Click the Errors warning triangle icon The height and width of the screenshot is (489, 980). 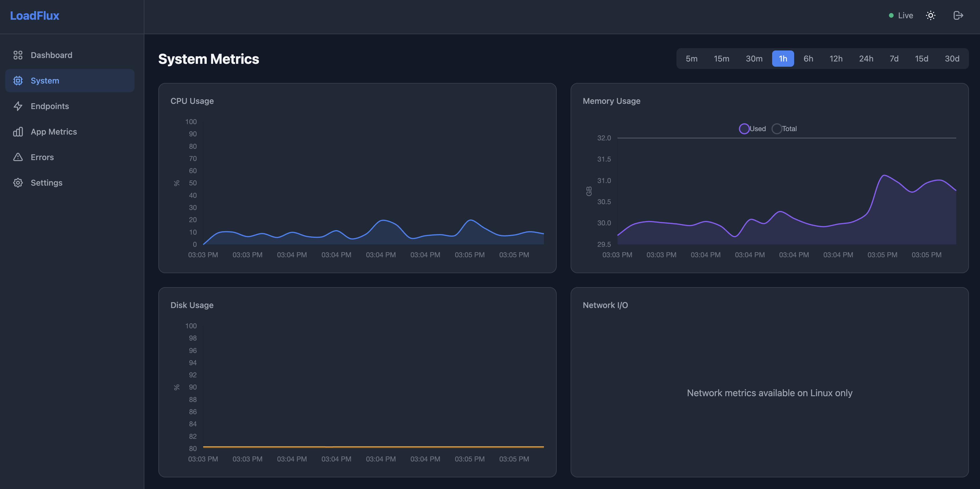(x=18, y=157)
